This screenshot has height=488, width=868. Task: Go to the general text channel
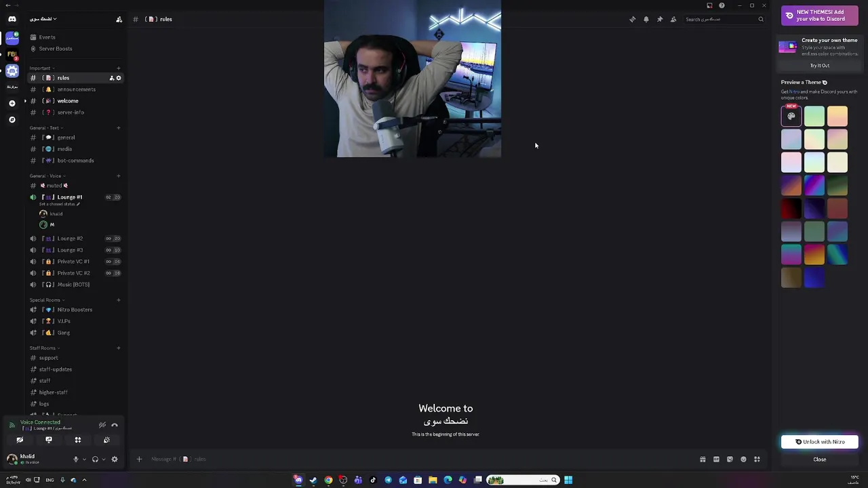point(75,138)
